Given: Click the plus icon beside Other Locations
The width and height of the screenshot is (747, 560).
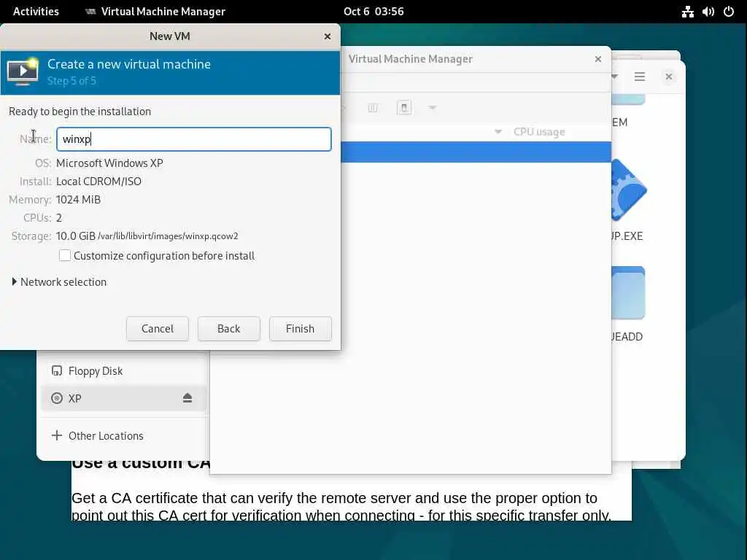Looking at the screenshot, I should [x=57, y=436].
